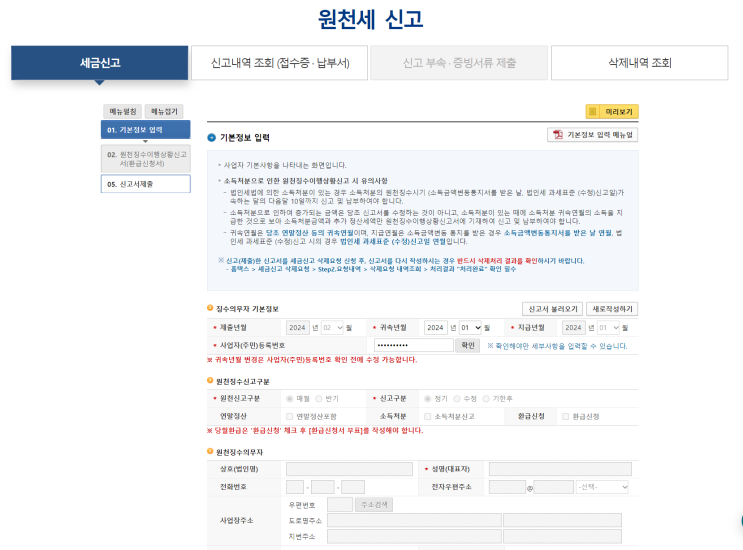Open the 삭제내역 조회 tab

pyautogui.click(x=640, y=63)
